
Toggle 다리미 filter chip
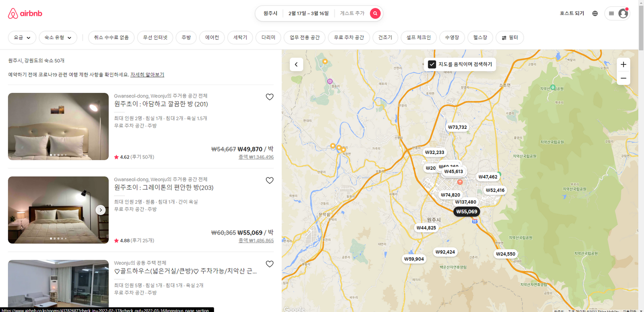click(x=268, y=38)
